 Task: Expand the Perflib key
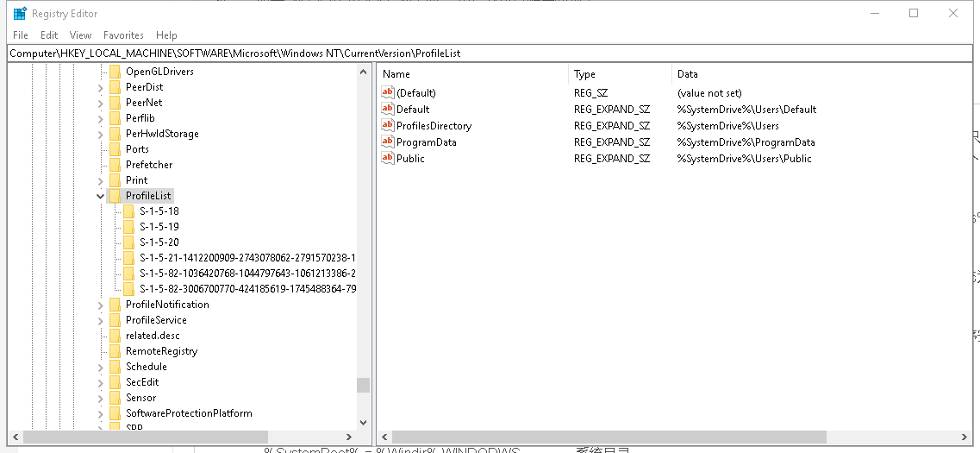[x=101, y=118]
